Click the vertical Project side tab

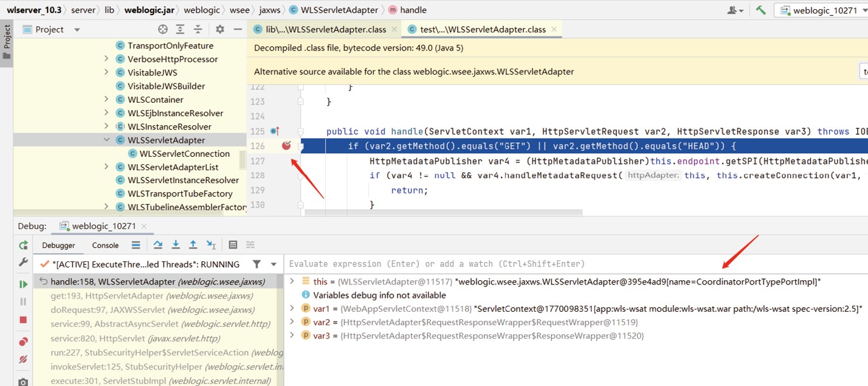[x=7, y=42]
